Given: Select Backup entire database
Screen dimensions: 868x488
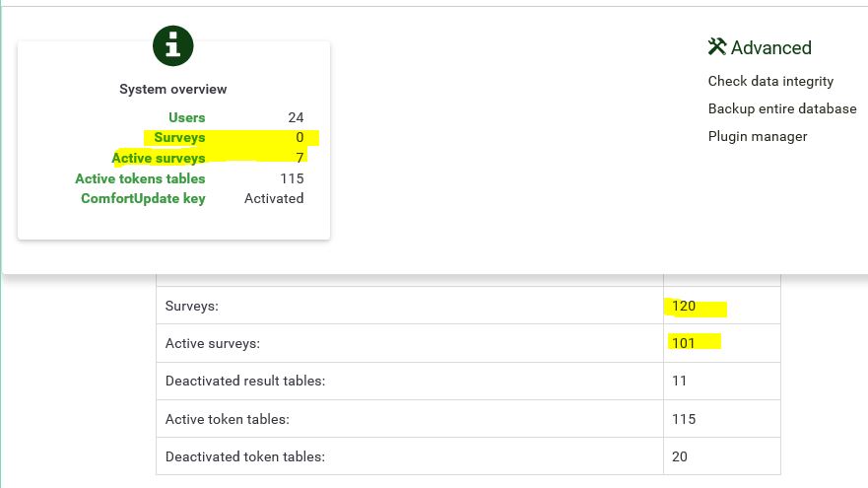Looking at the screenshot, I should click(782, 108).
